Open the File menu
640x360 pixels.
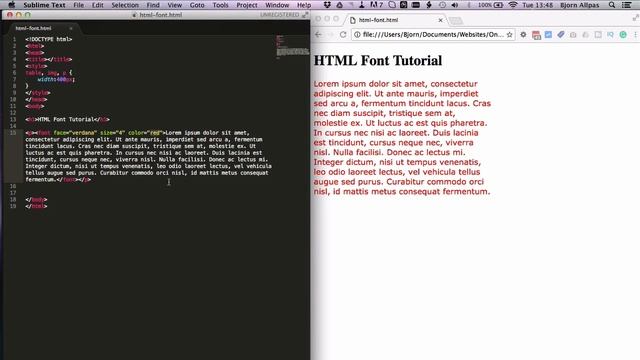coord(78,5)
